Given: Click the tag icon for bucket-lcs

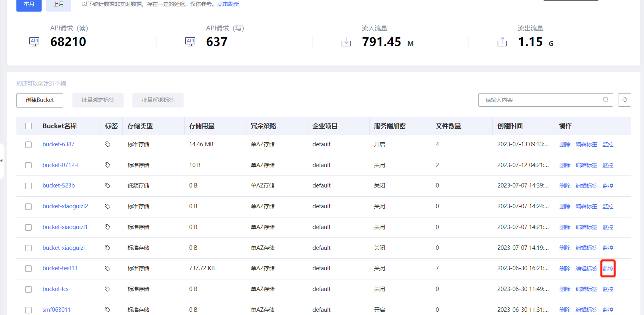Looking at the screenshot, I should [107, 289].
